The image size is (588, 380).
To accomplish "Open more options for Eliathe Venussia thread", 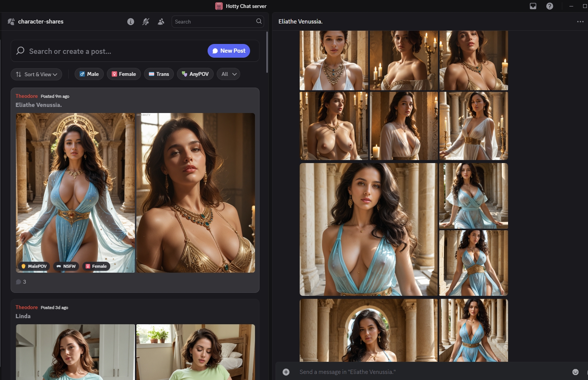I will [x=580, y=22].
